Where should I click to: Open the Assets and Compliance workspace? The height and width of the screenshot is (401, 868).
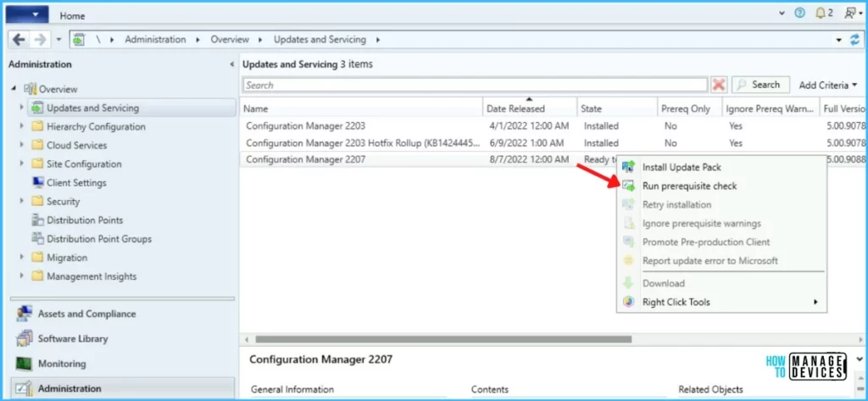(121, 314)
